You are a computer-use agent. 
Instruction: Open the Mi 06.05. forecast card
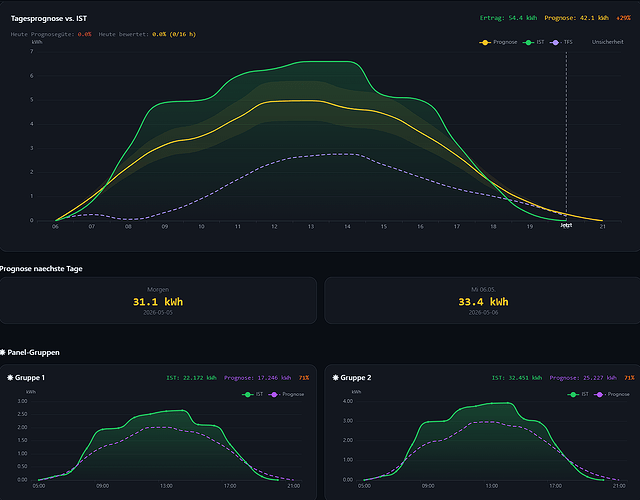(x=482, y=300)
